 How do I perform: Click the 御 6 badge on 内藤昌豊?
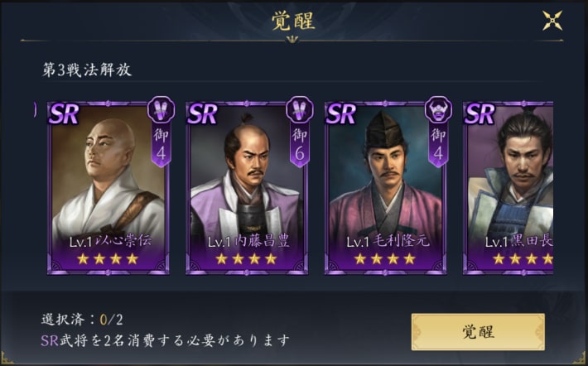(300, 145)
